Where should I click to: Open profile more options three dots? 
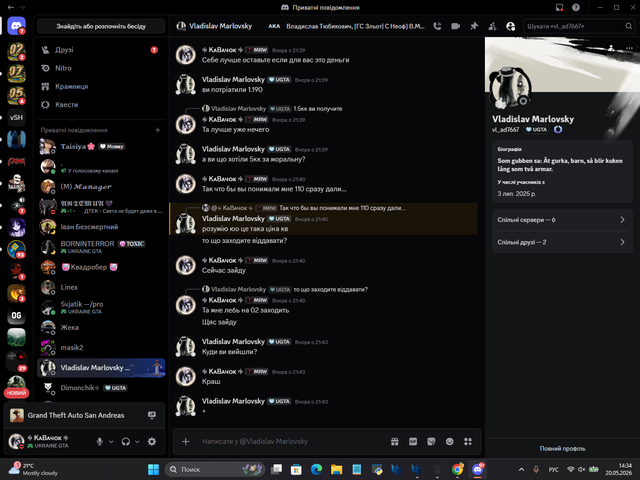point(629,48)
